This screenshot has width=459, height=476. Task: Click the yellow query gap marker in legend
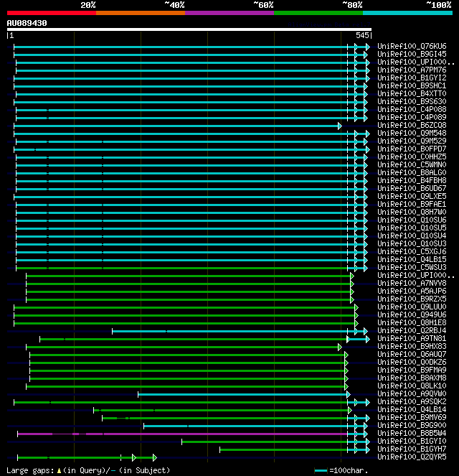(x=59, y=470)
